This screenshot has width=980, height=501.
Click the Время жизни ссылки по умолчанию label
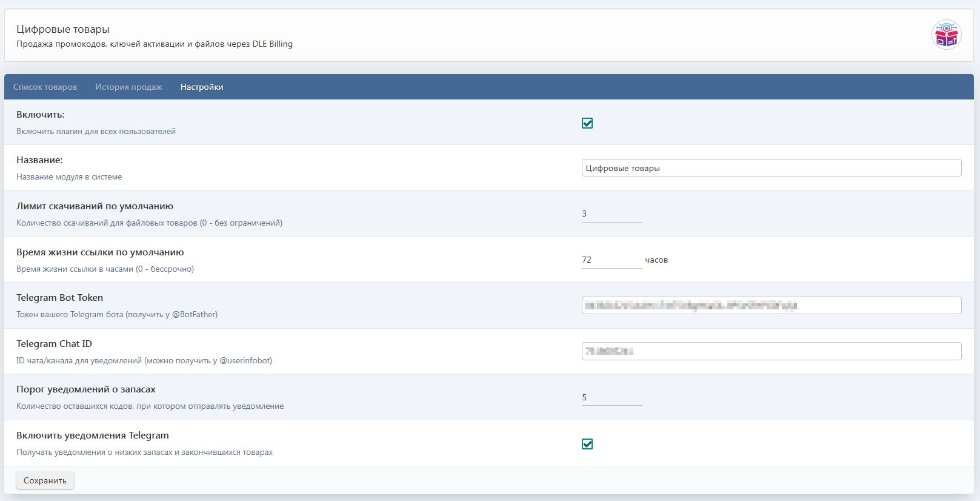point(100,252)
